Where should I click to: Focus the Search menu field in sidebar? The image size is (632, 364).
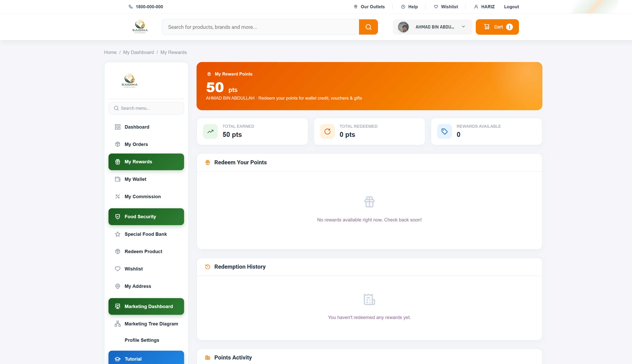[x=146, y=108]
